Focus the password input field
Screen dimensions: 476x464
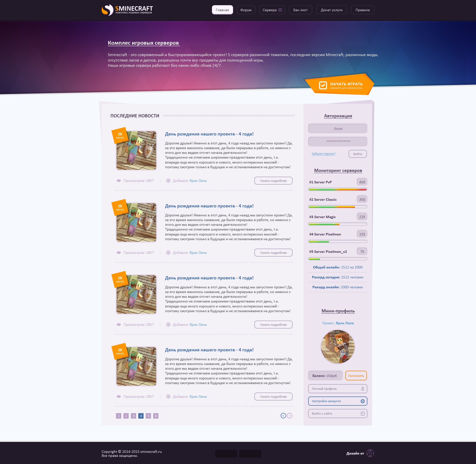(x=338, y=141)
